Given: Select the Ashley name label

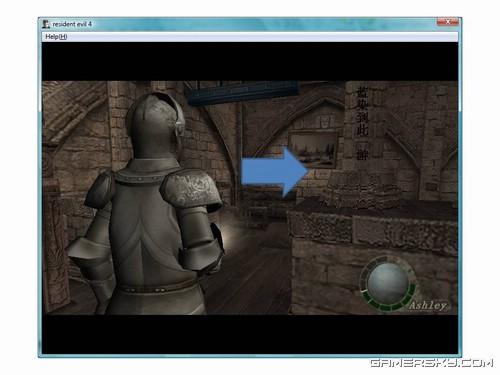Looking at the screenshot, I should tap(428, 305).
